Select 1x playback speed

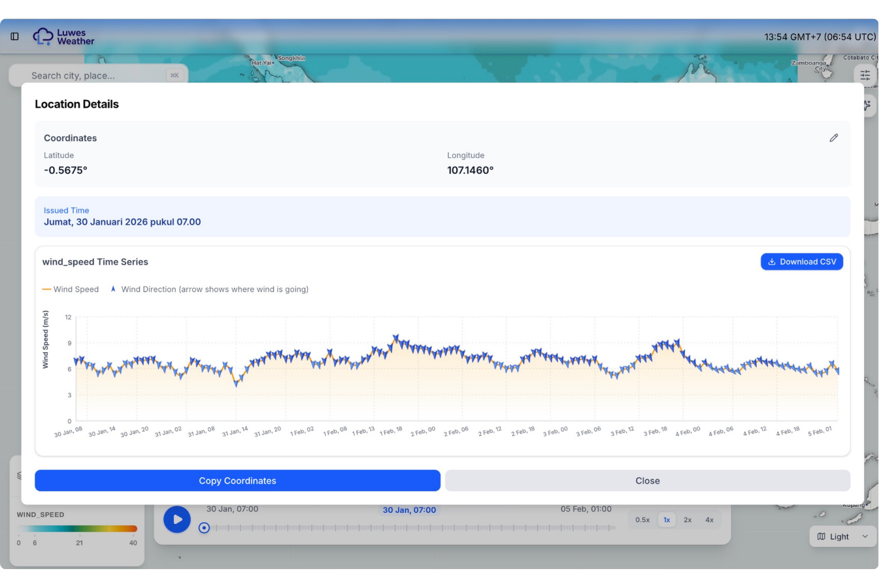pos(667,520)
